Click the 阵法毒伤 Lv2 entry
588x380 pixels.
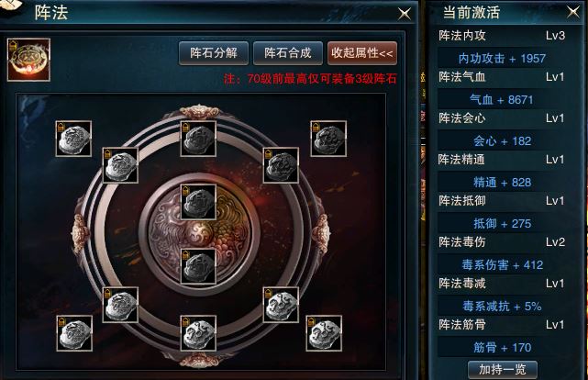coord(502,242)
